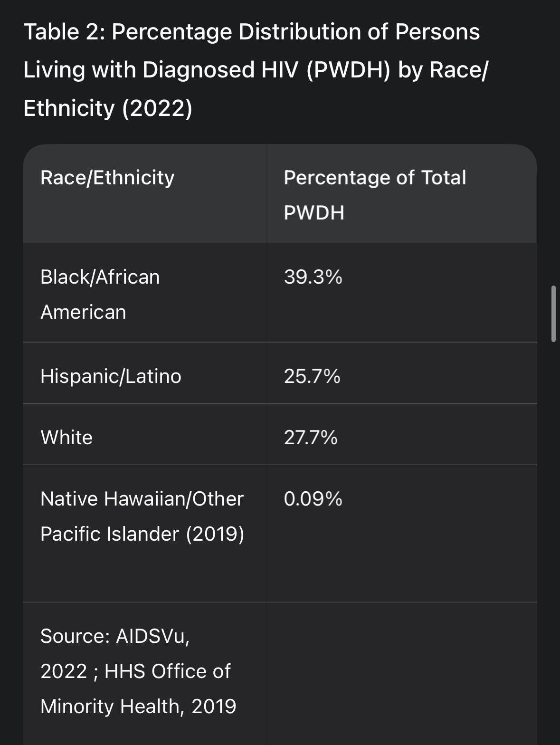Select the Race/Ethnicity column header
This screenshot has width=560, height=745.
pos(107,178)
